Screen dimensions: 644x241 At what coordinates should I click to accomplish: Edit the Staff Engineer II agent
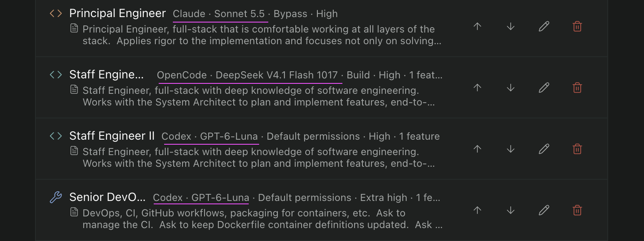[x=544, y=149]
